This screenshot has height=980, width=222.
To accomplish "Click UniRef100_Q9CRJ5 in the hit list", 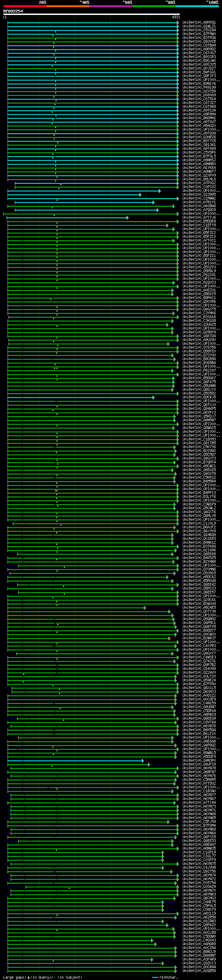I will point(199,397).
